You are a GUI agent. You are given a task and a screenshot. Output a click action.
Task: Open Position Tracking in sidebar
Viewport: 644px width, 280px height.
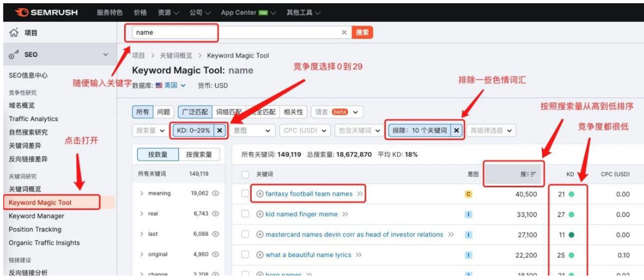coord(35,229)
